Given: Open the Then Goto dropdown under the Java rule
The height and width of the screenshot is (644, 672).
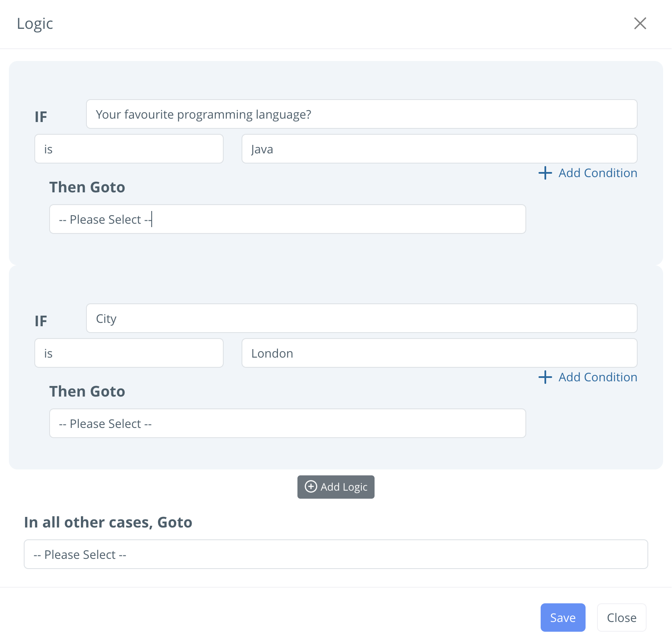Looking at the screenshot, I should [287, 219].
